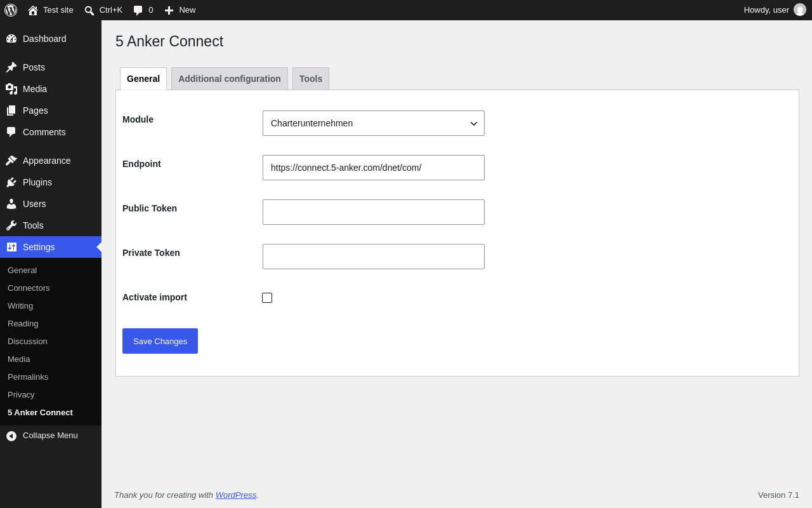Open the WordPress logo menu

(11, 10)
